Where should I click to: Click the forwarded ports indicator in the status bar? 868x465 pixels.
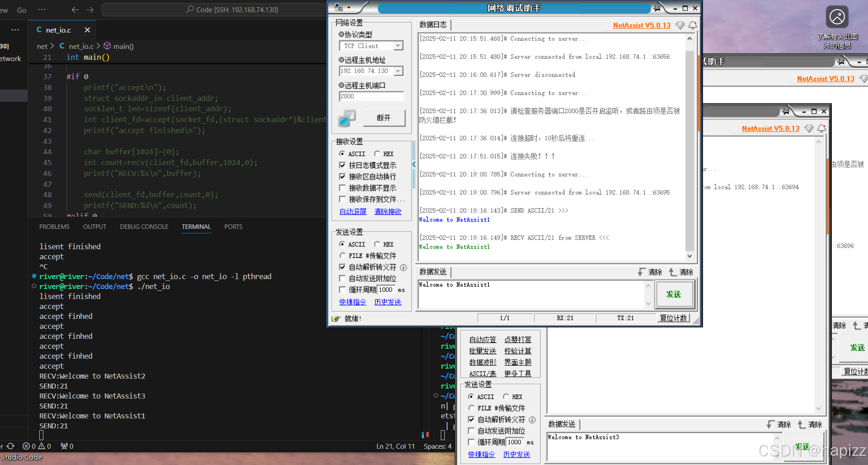coord(67,446)
